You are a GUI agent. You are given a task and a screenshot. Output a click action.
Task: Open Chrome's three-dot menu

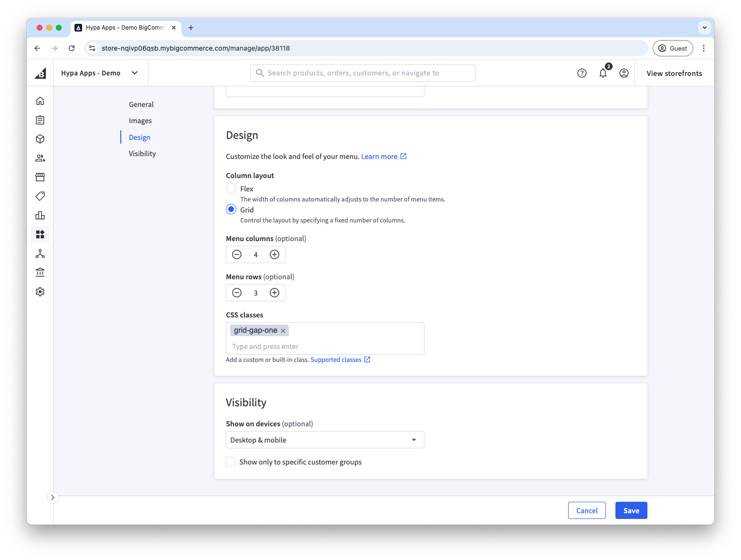click(x=704, y=48)
